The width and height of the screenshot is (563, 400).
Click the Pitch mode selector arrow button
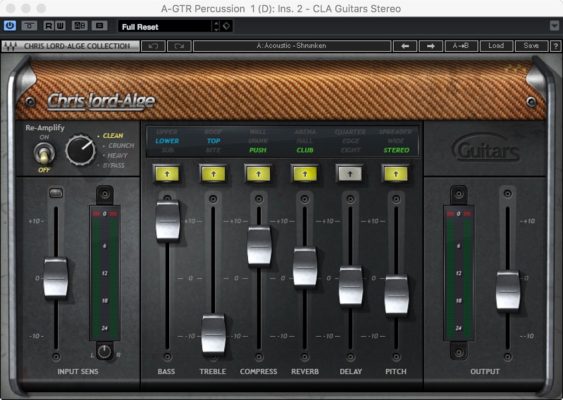(396, 174)
